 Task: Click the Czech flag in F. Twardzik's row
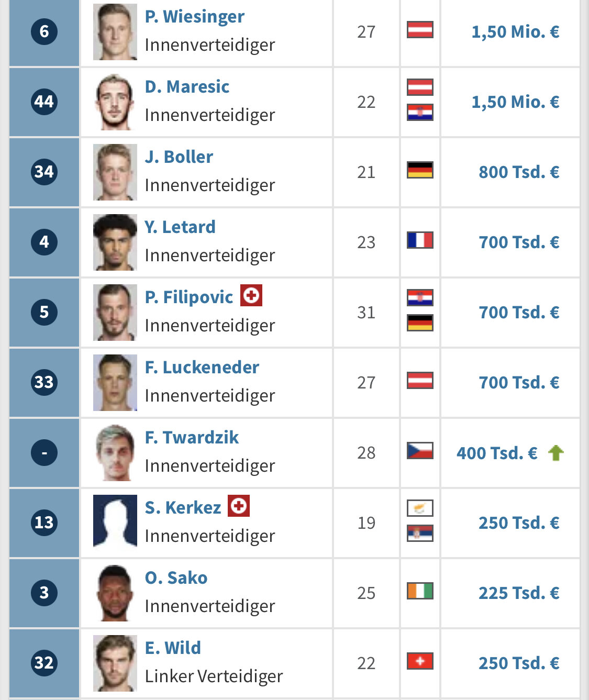coord(420,451)
